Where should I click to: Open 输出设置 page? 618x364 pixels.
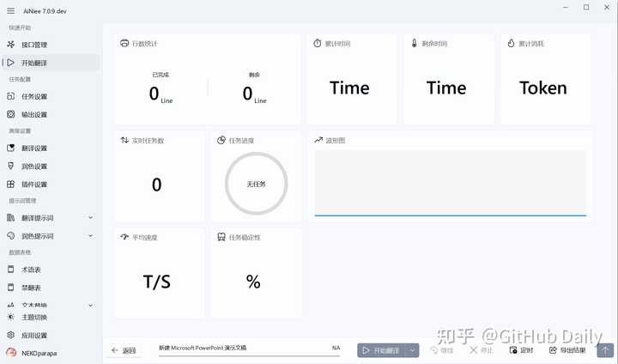point(34,114)
